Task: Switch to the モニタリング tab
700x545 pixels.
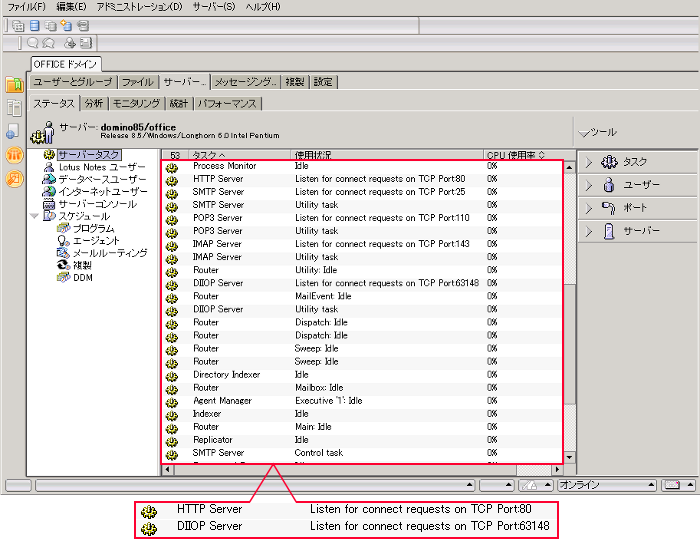Action: click(x=135, y=103)
